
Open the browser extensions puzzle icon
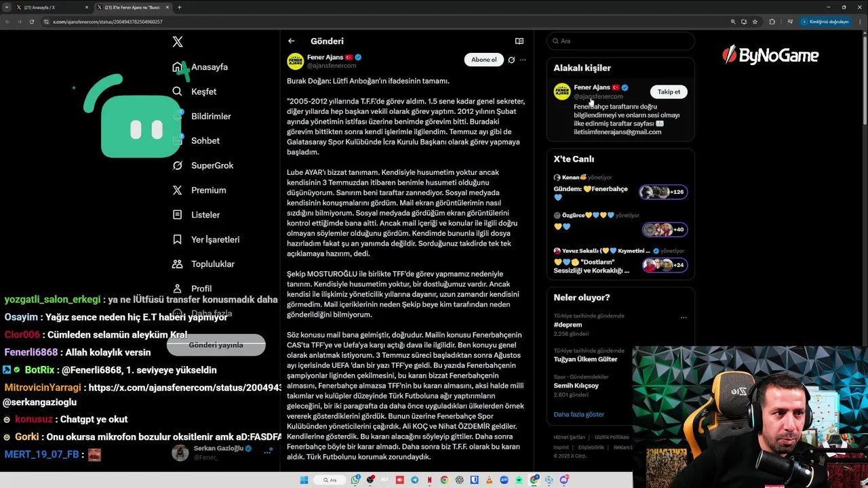tap(772, 22)
